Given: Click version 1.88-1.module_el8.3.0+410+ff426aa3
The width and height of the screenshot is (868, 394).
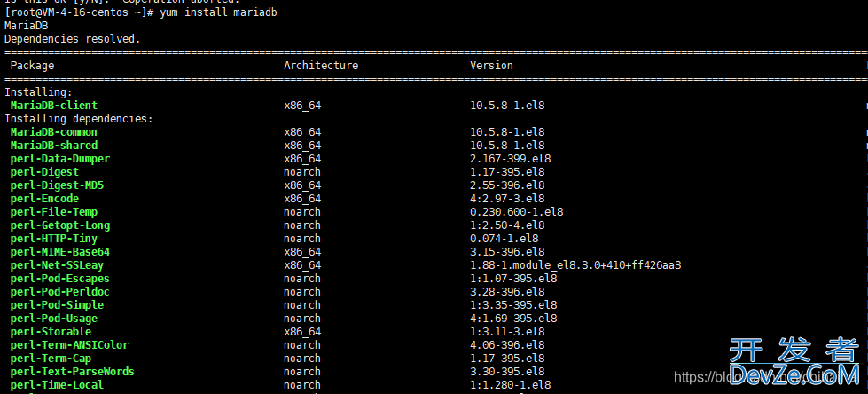Looking at the screenshot, I should (575, 264).
